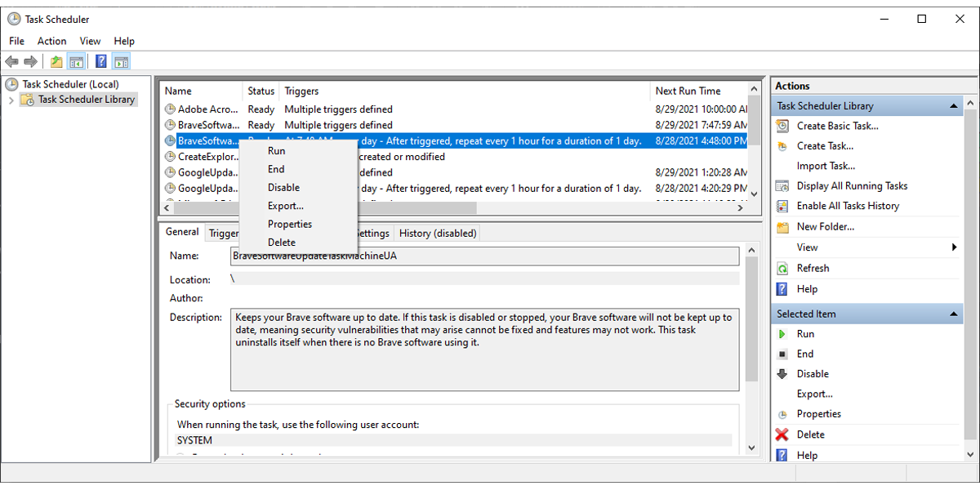Switch to the History (disabled) tab

point(437,233)
